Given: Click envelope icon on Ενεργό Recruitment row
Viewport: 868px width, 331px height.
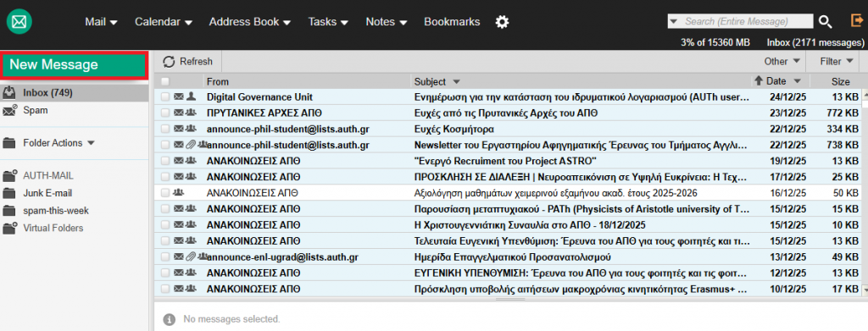Looking at the screenshot, I should coord(179,161).
